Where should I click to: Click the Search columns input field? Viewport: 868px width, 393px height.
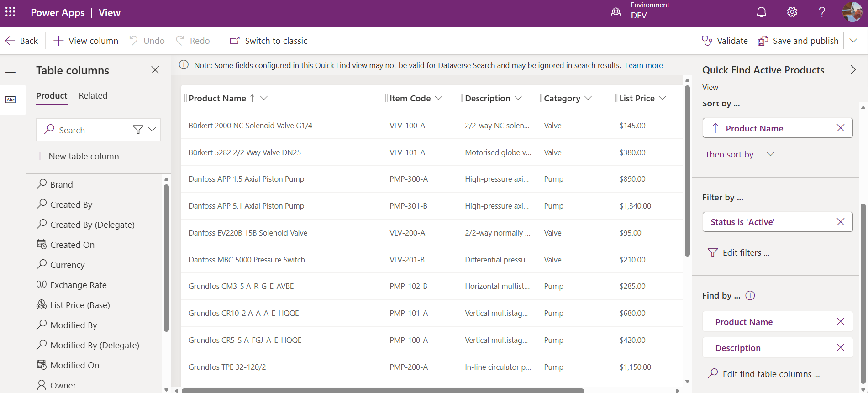tap(82, 130)
